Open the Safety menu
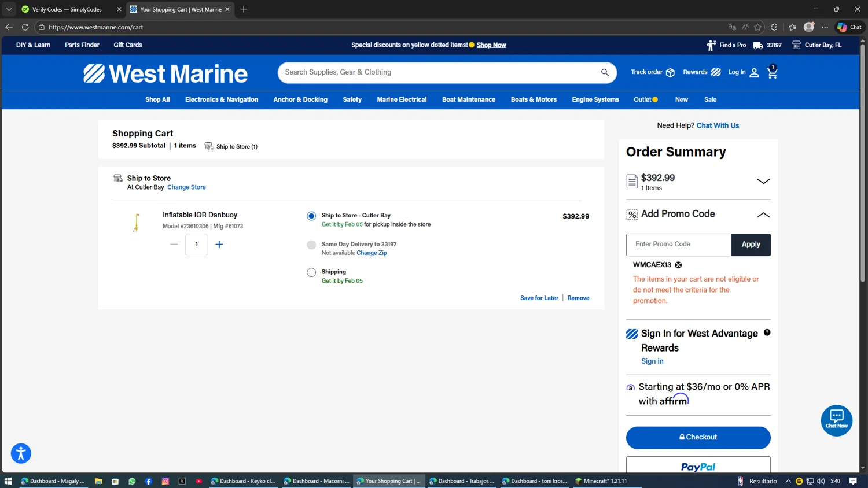Screen dimensions: 868x488 352,99
